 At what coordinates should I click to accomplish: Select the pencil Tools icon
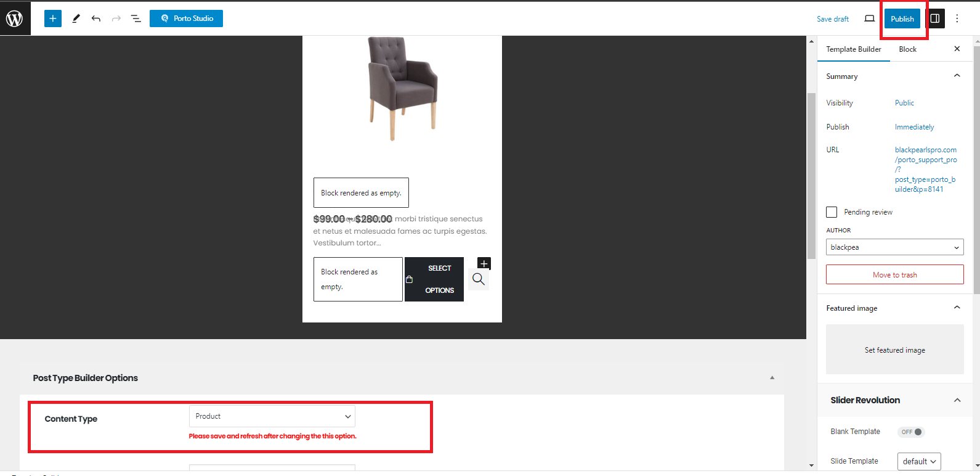pyautogui.click(x=76, y=18)
